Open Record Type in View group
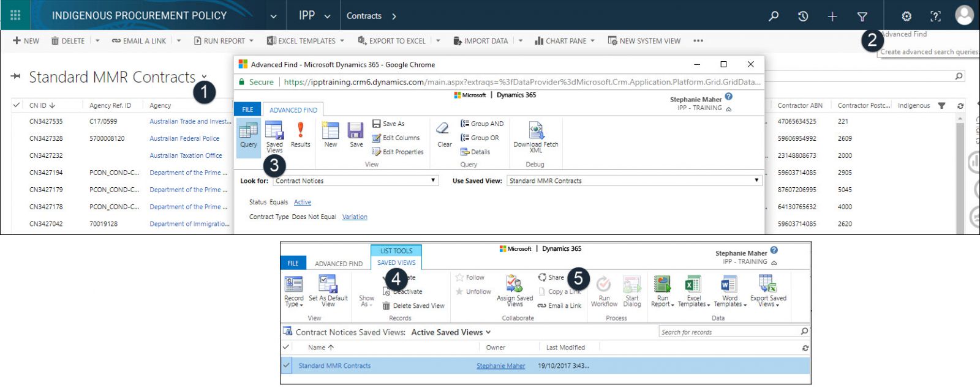The height and width of the screenshot is (391, 980). [x=294, y=291]
